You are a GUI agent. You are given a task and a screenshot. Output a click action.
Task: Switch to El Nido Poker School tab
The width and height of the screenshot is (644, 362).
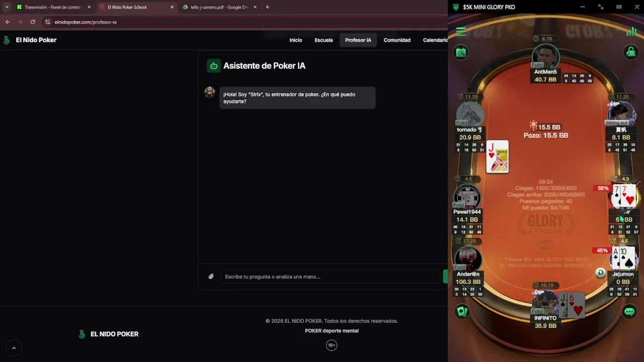click(x=136, y=7)
